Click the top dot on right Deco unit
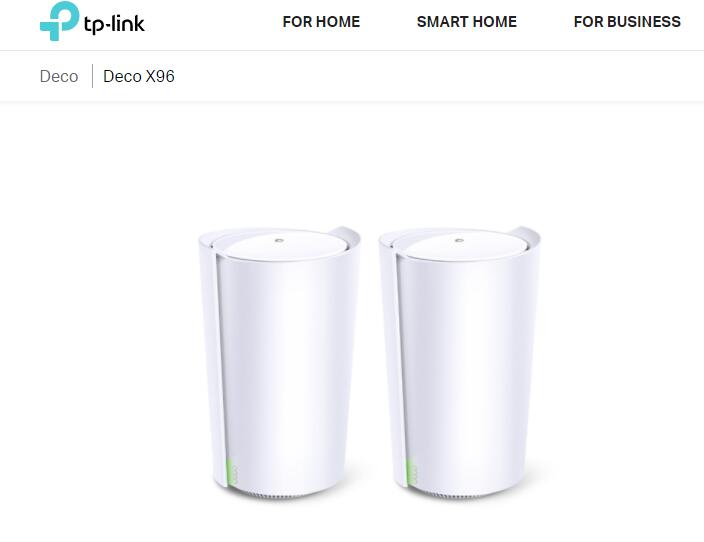Screen dimensions: 704x542 [x=459, y=241]
